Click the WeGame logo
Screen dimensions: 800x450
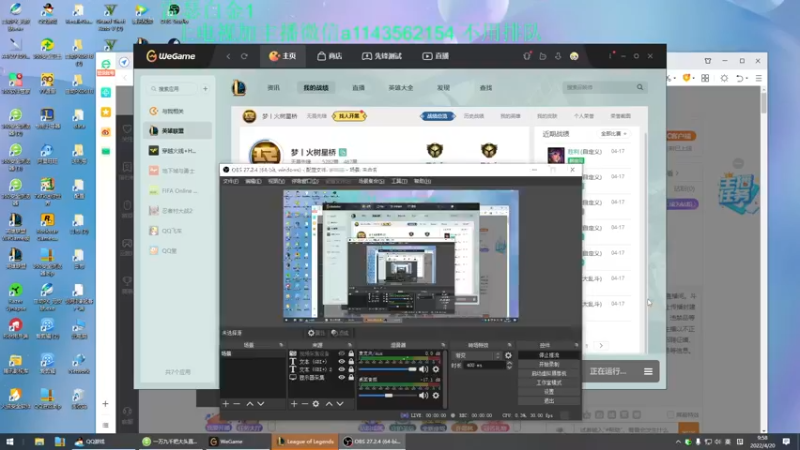(171, 56)
